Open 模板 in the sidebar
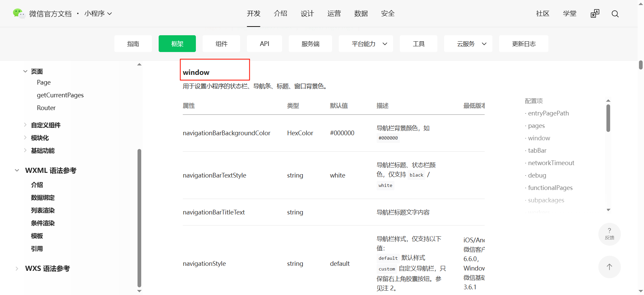 (37, 236)
